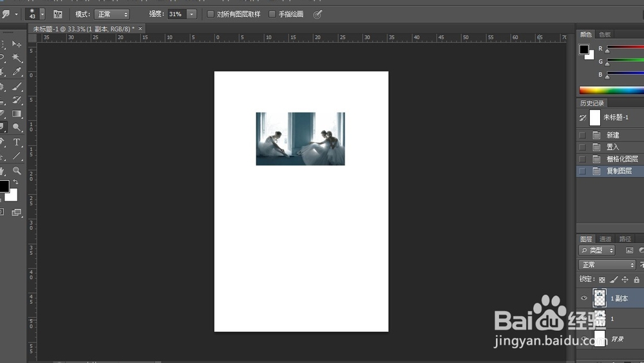Open the 强度 strength slider dropdown arrow

coord(191,14)
